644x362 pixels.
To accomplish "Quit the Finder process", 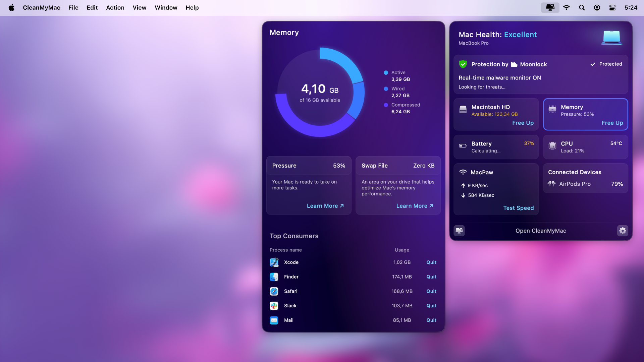I will click(431, 277).
